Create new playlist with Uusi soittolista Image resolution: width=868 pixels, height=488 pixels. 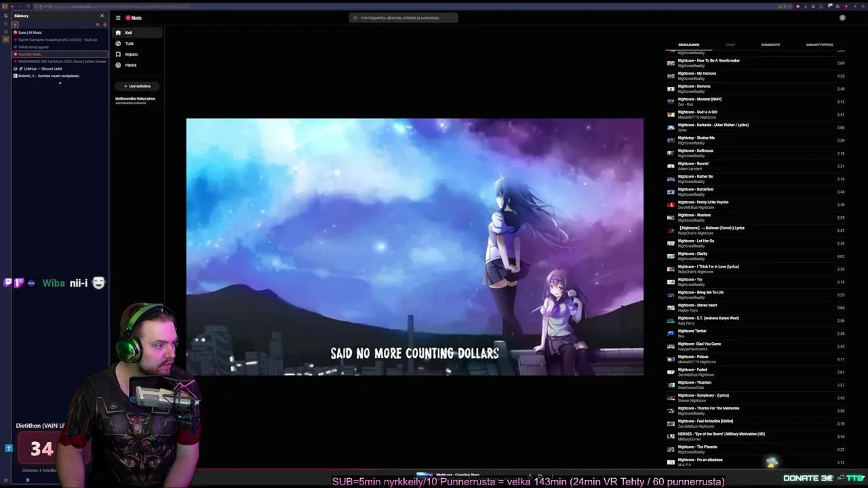(137, 86)
